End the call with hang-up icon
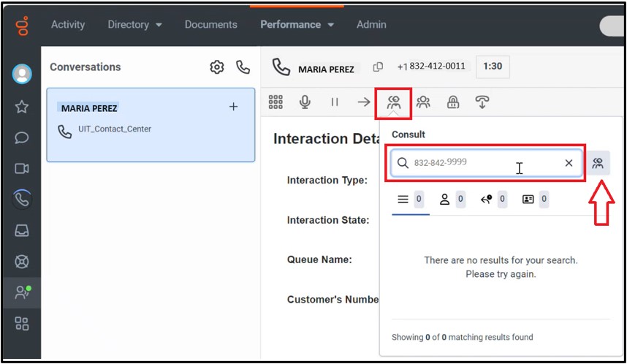The width and height of the screenshot is (627, 364). coord(482,102)
